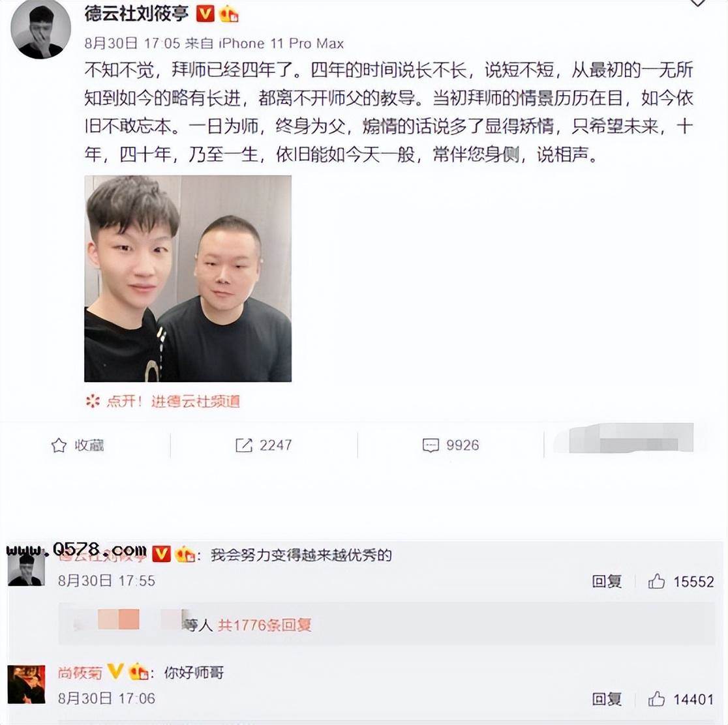
Task: Open the 点开！进德云社频道 link
Action: coord(162,401)
